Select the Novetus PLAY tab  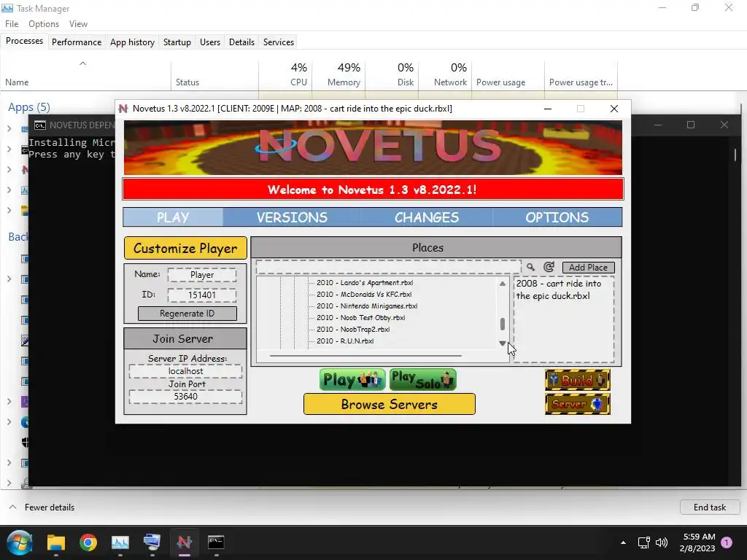[173, 217]
